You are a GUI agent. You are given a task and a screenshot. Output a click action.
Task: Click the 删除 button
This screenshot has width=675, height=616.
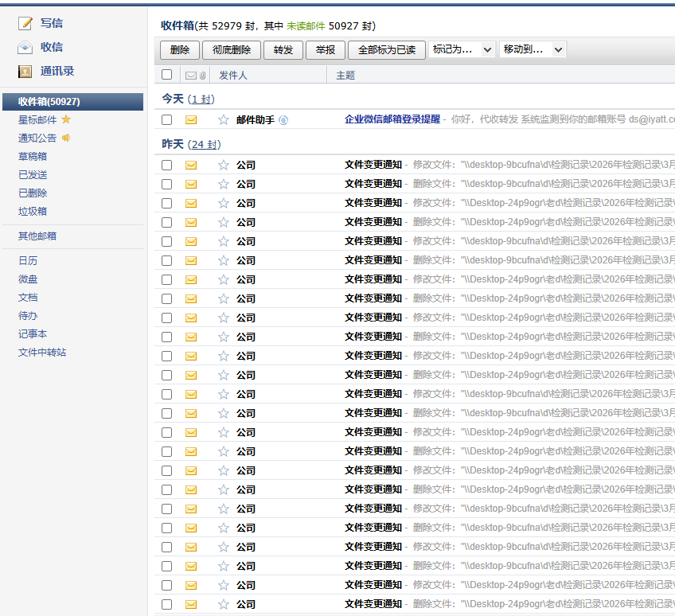[x=179, y=49]
